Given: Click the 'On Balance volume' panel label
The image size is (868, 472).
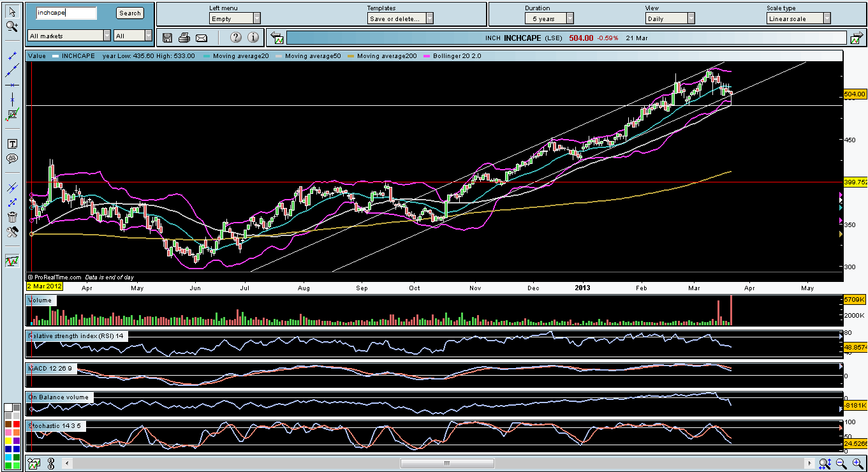Looking at the screenshot, I should (59, 397).
